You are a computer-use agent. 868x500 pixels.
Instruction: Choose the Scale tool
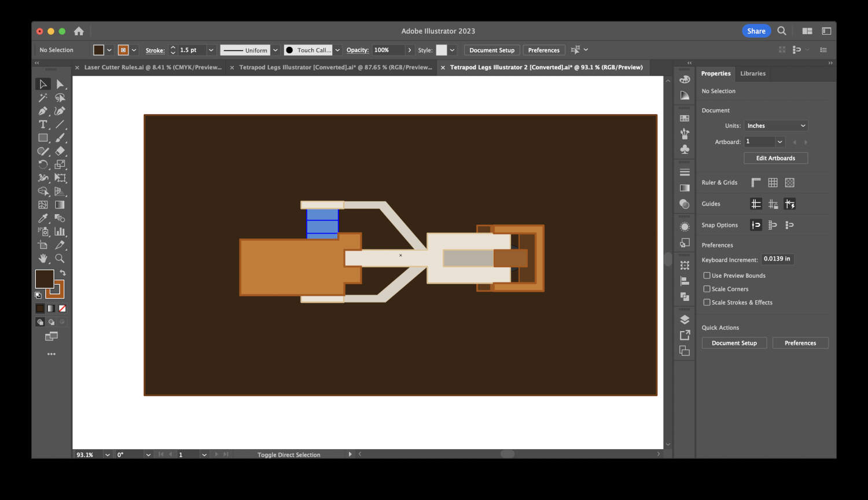pyautogui.click(x=60, y=164)
